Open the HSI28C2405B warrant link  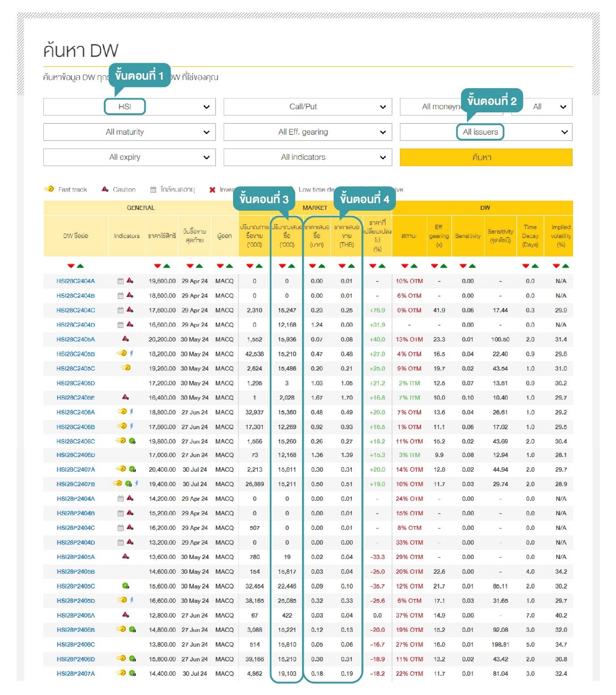click(76, 354)
